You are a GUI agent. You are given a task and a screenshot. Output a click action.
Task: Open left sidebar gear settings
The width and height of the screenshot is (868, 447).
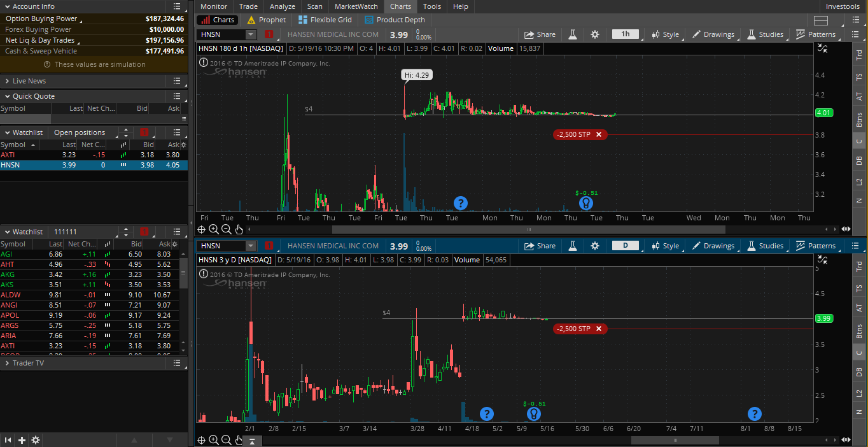click(x=36, y=440)
